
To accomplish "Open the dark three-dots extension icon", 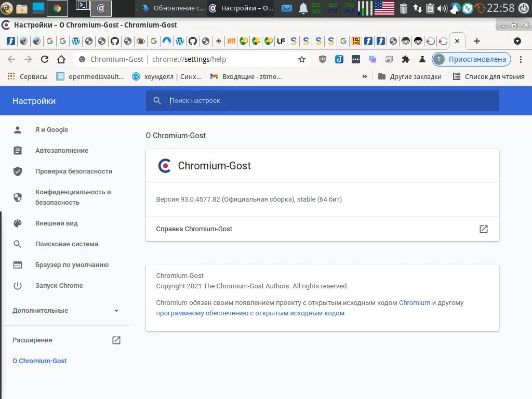I will pyautogui.click(x=355, y=59).
